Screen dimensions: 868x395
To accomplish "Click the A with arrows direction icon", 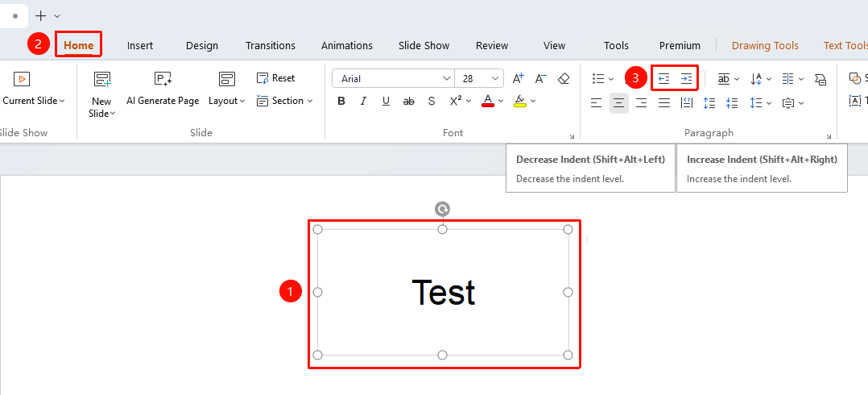I will click(x=756, y=79).
